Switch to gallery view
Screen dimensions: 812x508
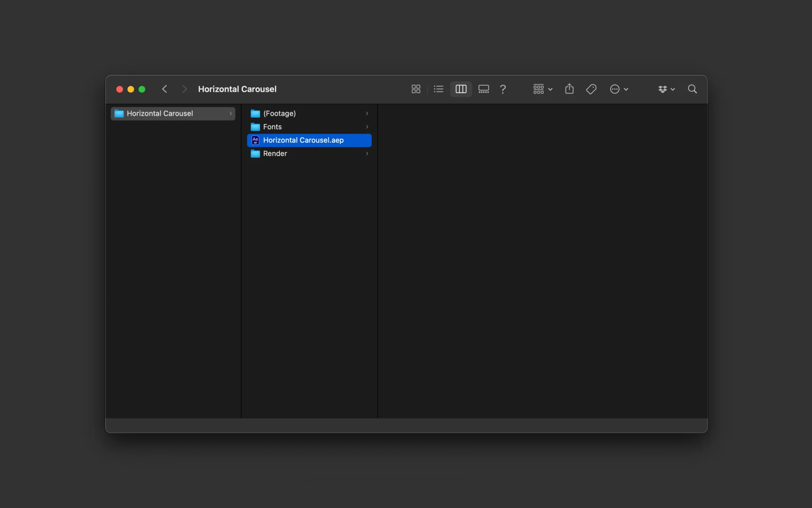(484, 89)
